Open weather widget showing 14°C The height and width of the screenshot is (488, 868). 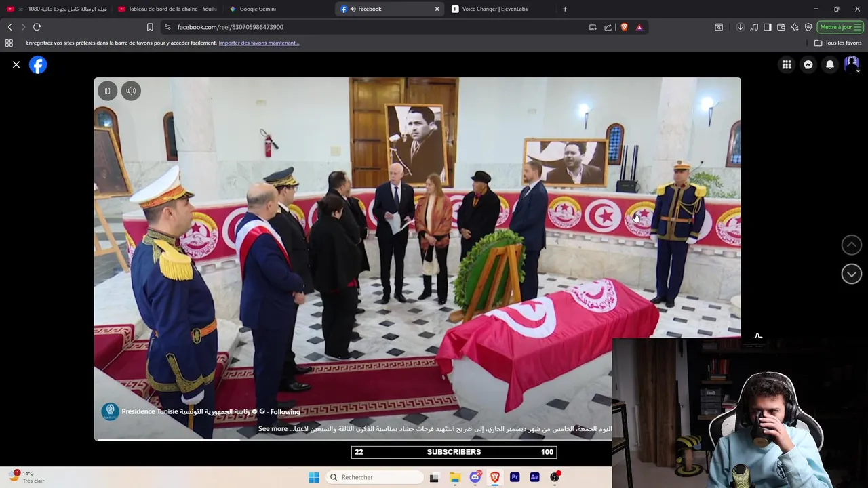[x=27, y=477]
